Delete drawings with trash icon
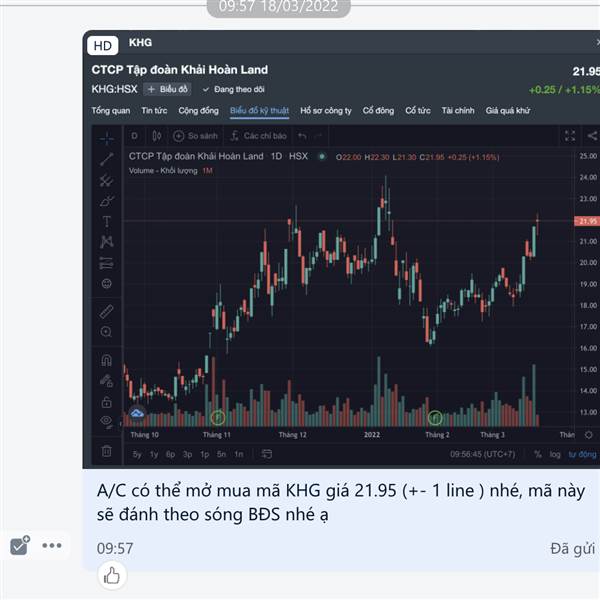 click(107, 451)
